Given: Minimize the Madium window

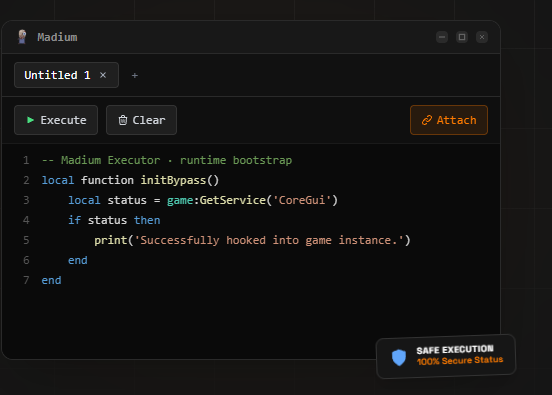Looking at the screenshot, I should tap(442, 37).
